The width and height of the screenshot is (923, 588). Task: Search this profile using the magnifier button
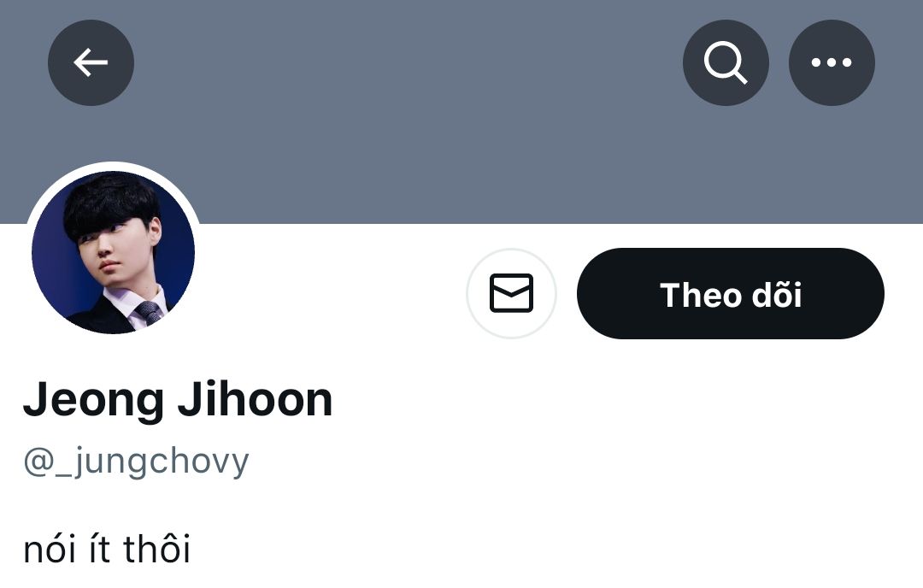(726, 62)
